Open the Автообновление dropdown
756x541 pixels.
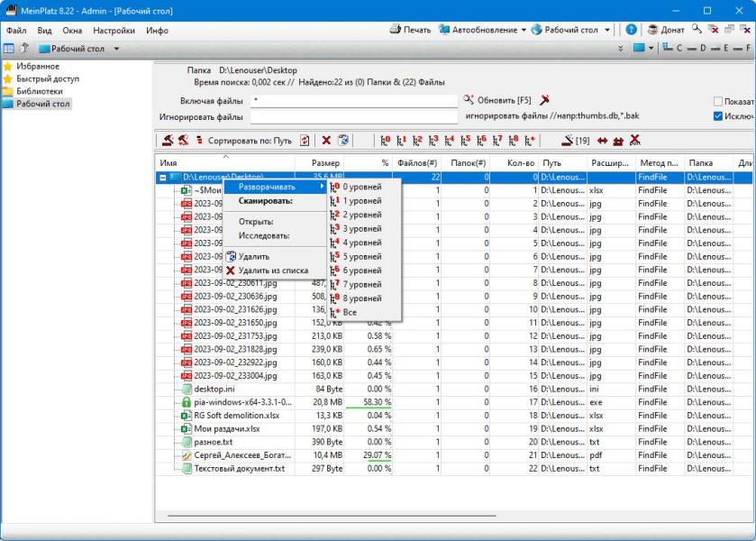524,30
